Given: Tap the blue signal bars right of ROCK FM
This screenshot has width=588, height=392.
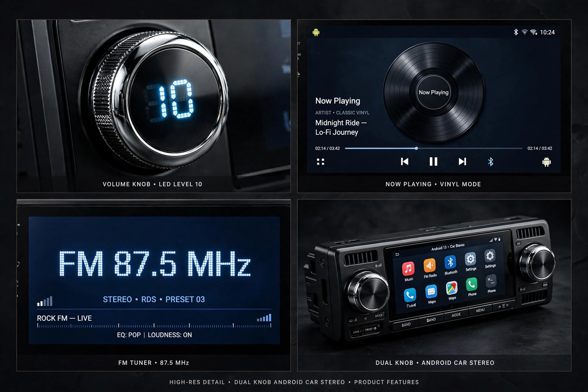Looking at the screenshot, I should [x=264, y=318].
